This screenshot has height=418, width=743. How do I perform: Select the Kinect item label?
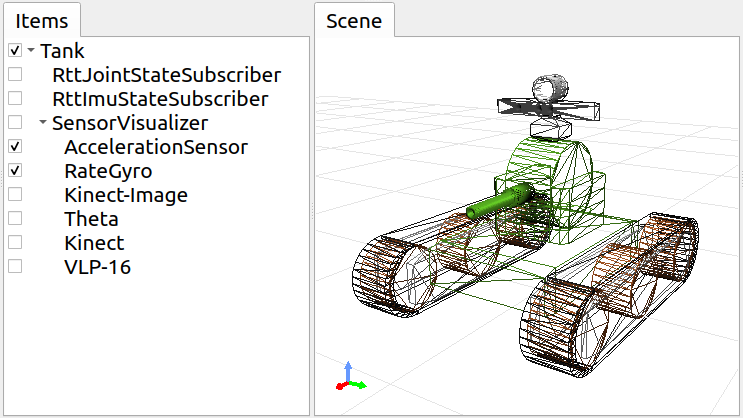93,243
